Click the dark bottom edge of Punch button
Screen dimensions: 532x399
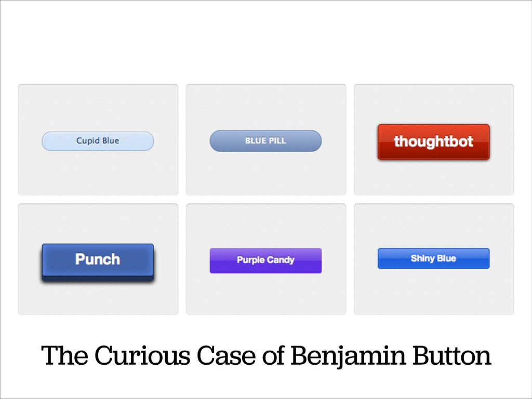[98, 278]
